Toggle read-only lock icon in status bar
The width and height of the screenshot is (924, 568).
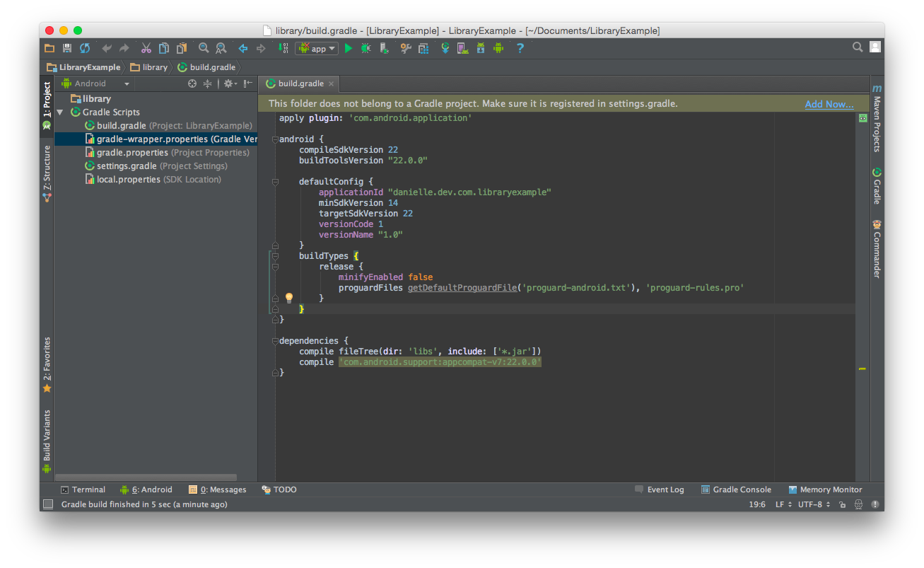[x=842, y=505]
